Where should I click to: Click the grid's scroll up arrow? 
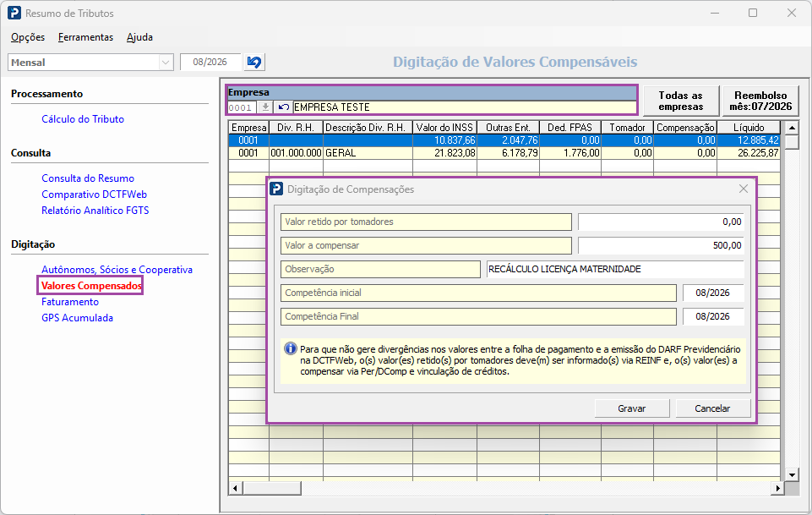[x=792, y=128]
